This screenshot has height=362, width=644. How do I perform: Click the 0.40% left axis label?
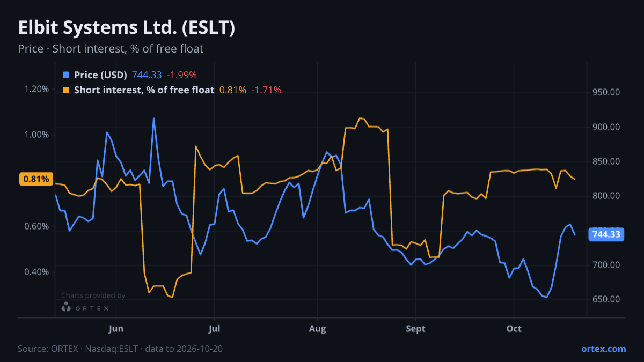(36, 272)
